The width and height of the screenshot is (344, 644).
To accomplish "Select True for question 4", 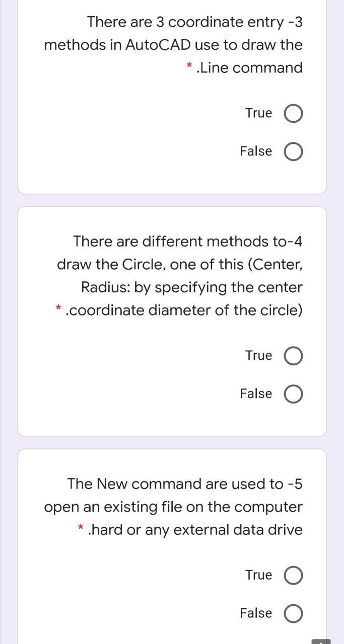I will 293,355.
